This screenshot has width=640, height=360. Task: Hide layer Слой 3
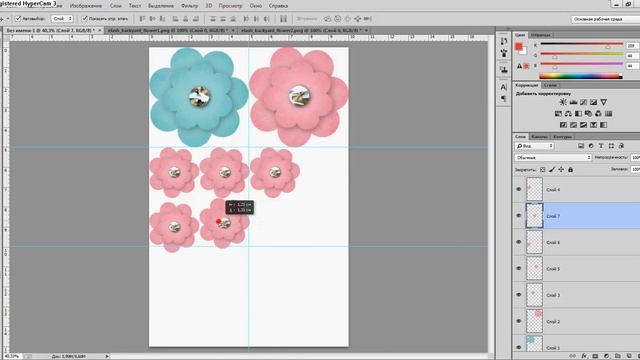point(519,295)
